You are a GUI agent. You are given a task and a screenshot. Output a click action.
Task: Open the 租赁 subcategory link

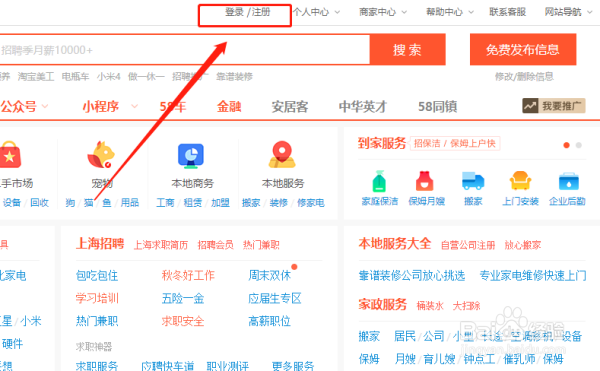(x=192, y=202)
